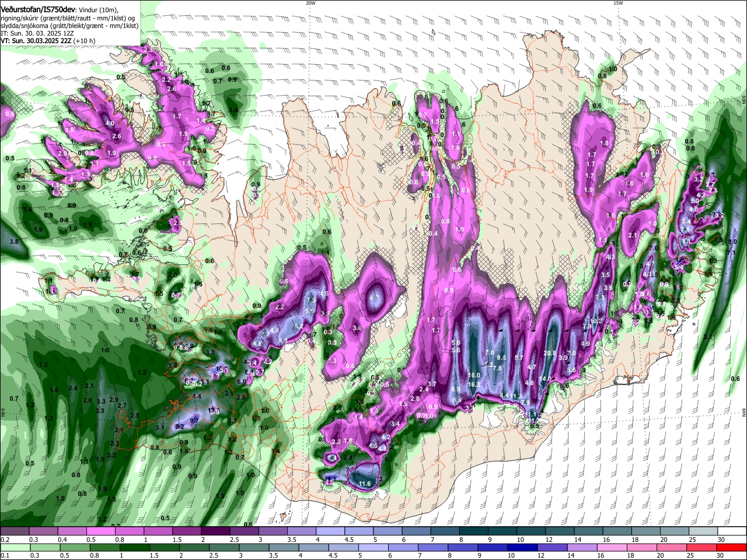Click the white 30 swatch in the upper legend
747x560 pixels.
(x=732, y=531)
